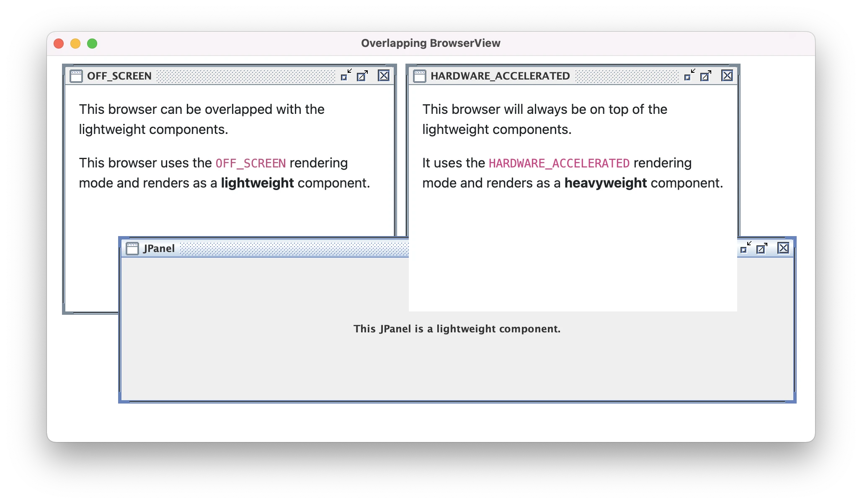Viewport: 862px width, 504px height.
Task: Minimize the HARDWARE_ACCELERATED internal frame
Action: point(688,76)
